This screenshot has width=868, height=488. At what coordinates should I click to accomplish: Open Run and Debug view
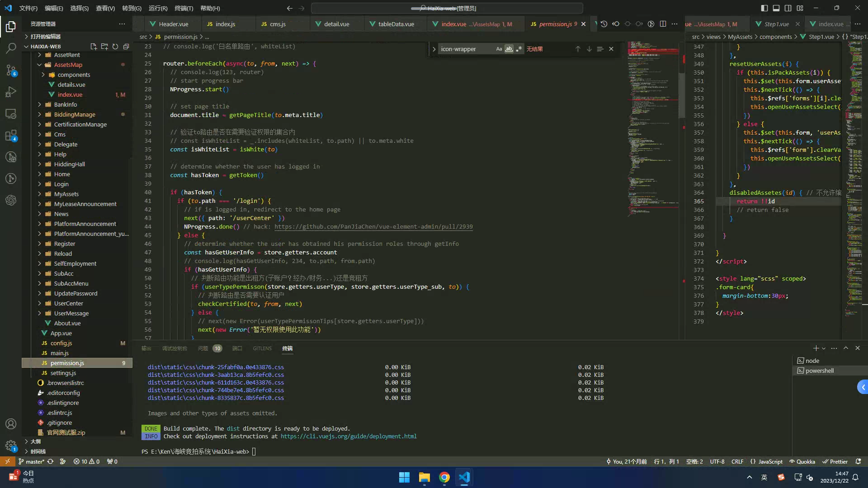pyautogui.click(x=11, y=92)
